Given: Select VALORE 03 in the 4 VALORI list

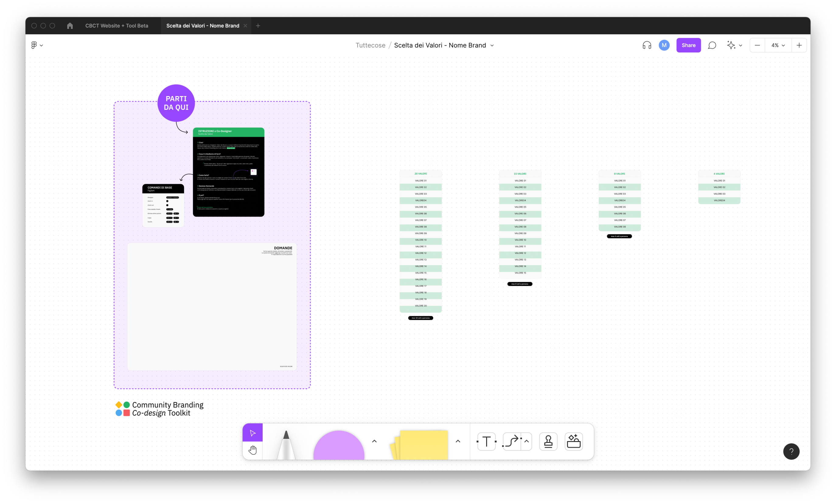Looking at the screenshot, I should (719, 194).
